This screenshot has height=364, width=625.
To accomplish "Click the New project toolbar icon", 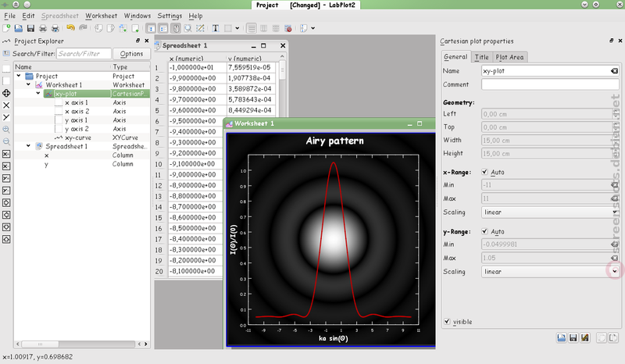I will coord(6,28).
